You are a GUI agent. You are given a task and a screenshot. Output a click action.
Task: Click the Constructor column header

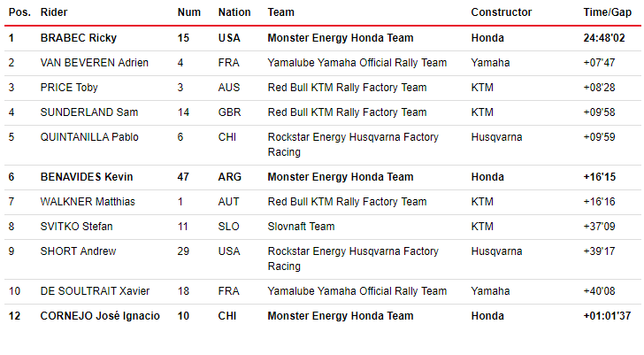[x=501, y=12]
